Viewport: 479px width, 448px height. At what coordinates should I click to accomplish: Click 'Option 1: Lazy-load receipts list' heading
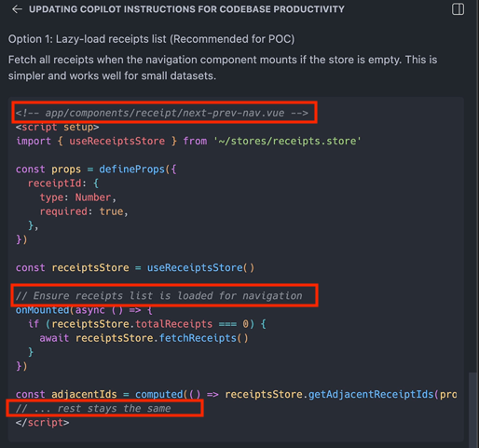(151, 39)
